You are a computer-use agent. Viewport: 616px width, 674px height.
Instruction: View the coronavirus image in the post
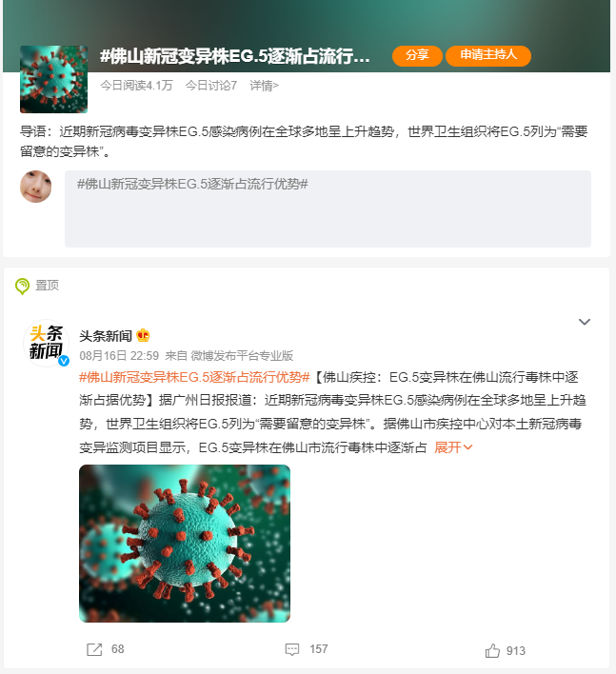(185, 544)
